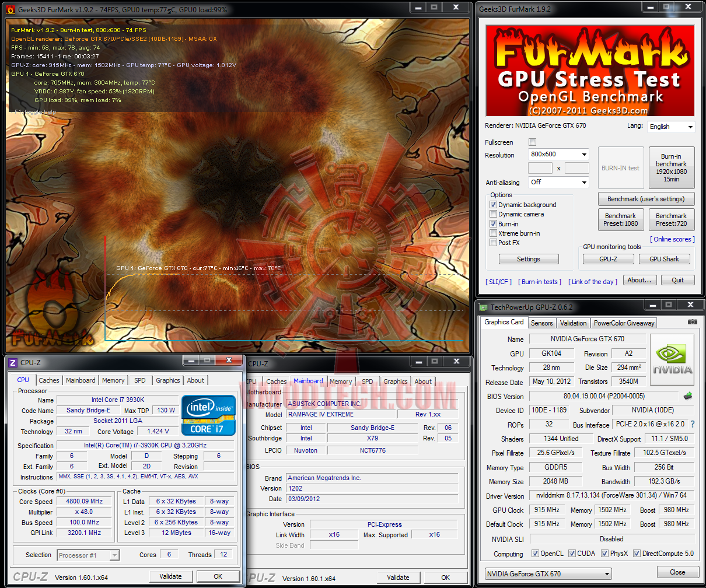Open Graphics tab in CPU-Z Motherboard window
The image size is (706, 588).
(396, 381)
